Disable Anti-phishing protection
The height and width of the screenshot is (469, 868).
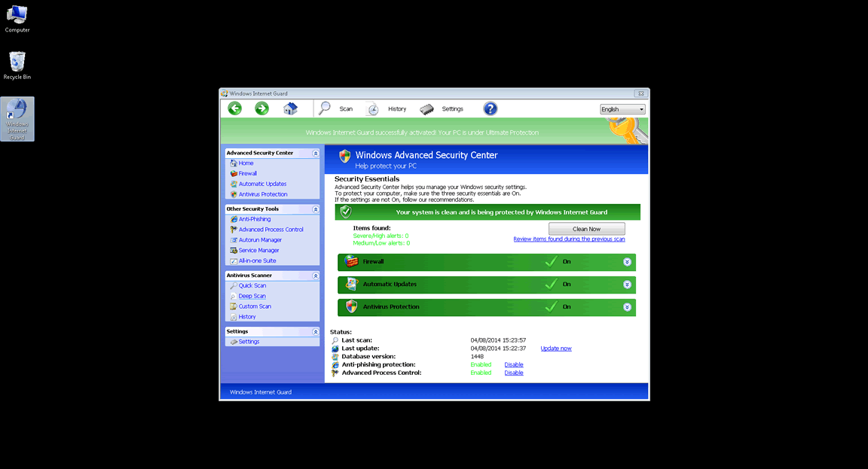pyautogui.click(x=514, y=364)
